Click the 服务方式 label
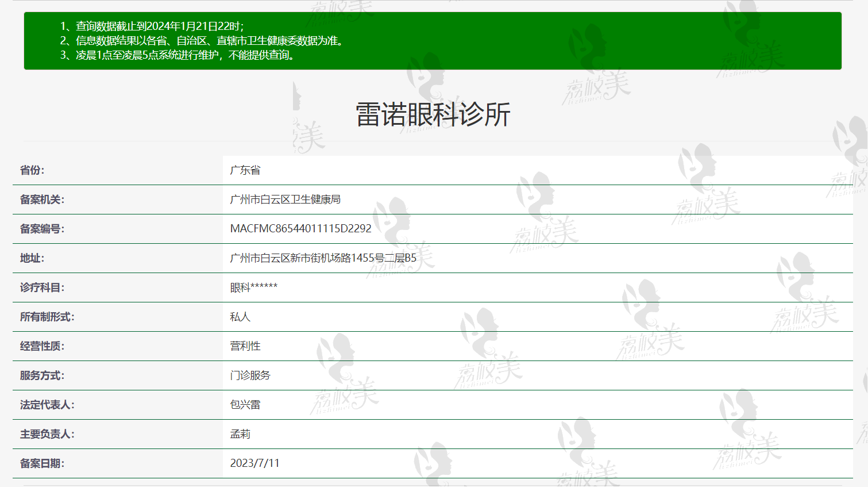The height and width of the screenshot is (487, 868). [42, 375]
